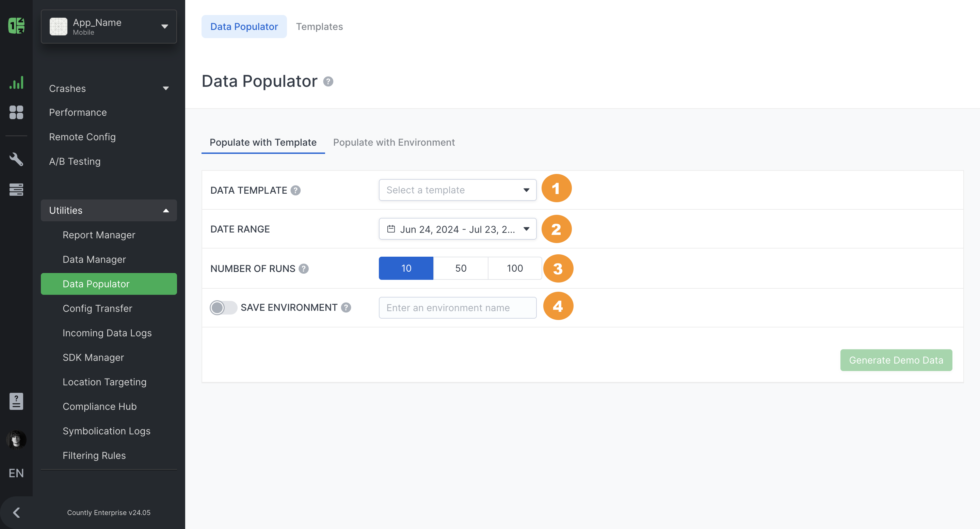
Task: Select Populate with Template tab
Action: click(x=263, y=142)
